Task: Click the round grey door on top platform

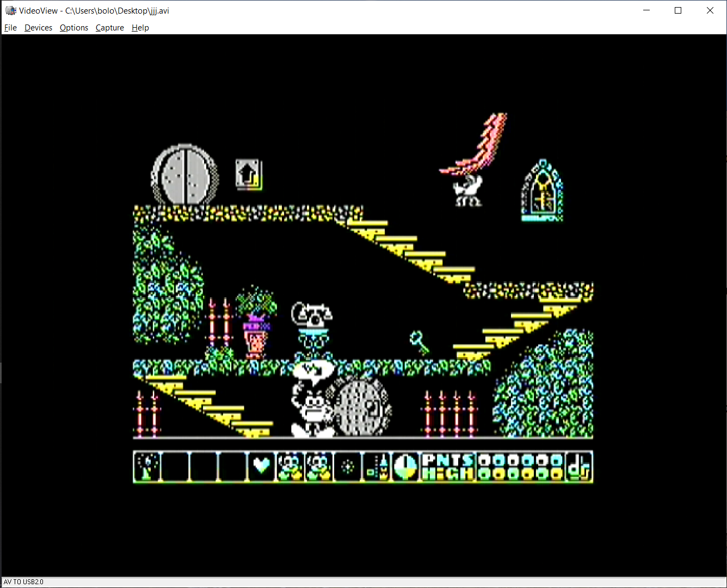Action: (x=185, y=175)
